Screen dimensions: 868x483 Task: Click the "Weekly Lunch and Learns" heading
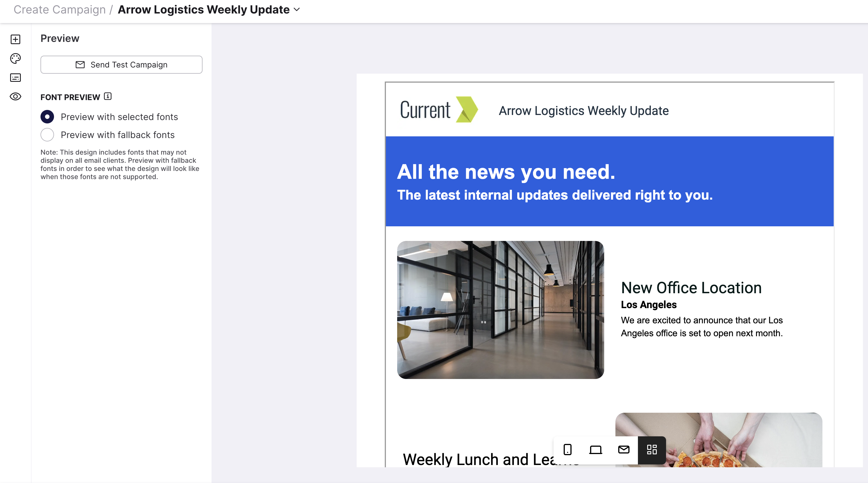pos(491,459)
